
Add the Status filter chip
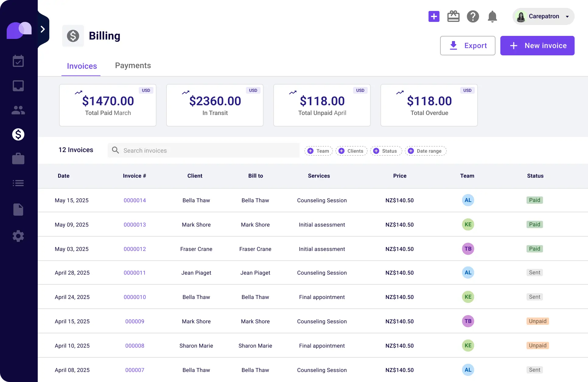click(386, 151)
